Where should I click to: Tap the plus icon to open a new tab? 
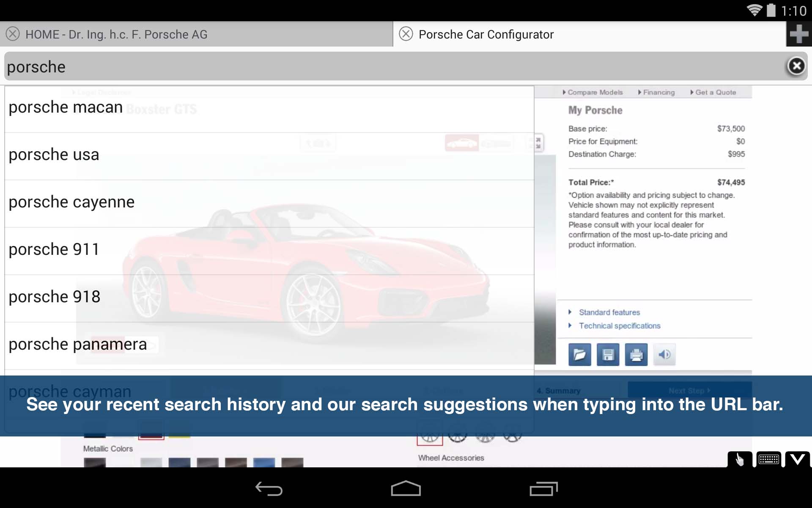799,34
